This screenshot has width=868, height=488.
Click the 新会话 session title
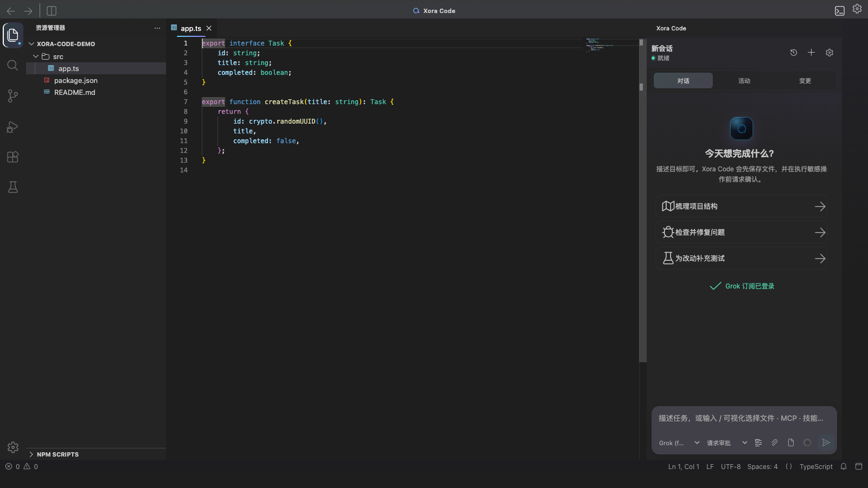[662, 49]
